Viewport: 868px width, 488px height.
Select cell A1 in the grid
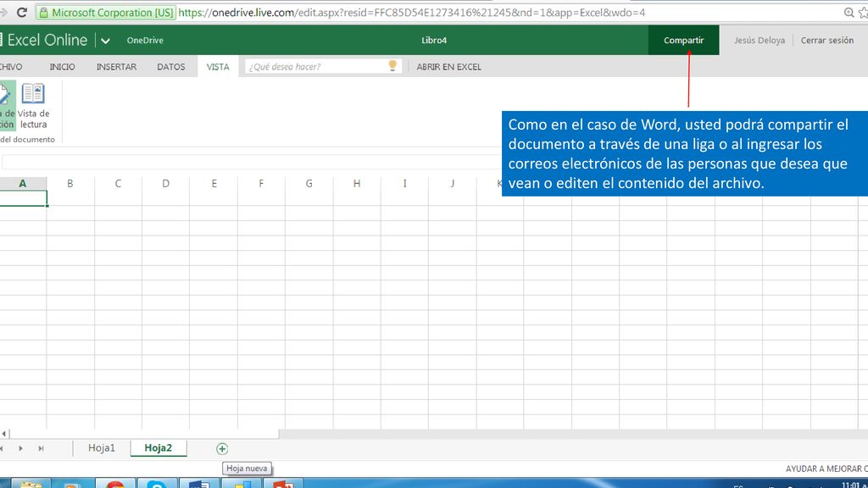pyautogui.click(x=23, y=198)
